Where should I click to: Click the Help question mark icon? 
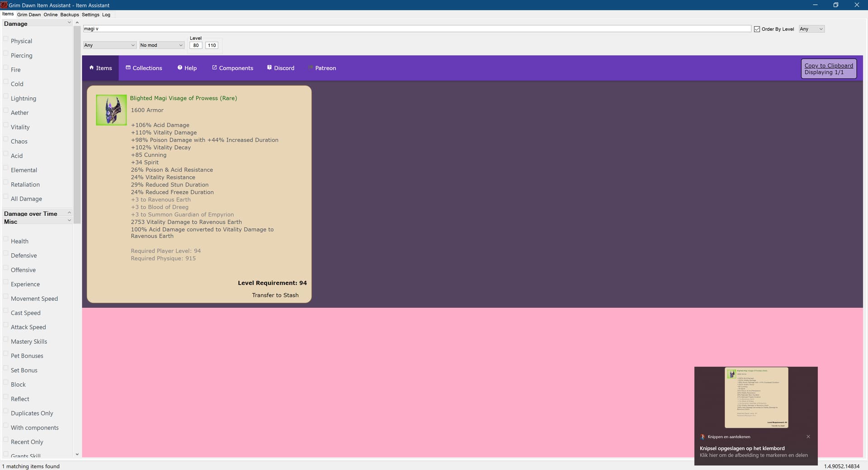179,68
